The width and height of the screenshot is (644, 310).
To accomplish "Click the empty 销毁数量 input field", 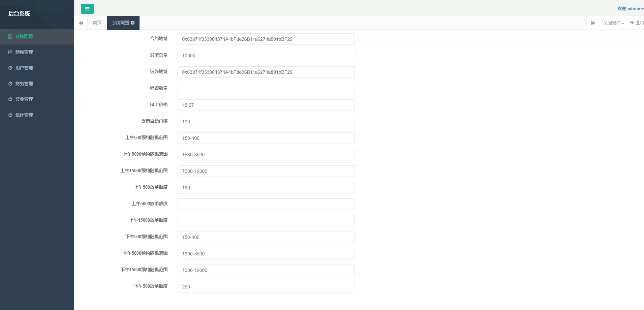I will (266, 89).
